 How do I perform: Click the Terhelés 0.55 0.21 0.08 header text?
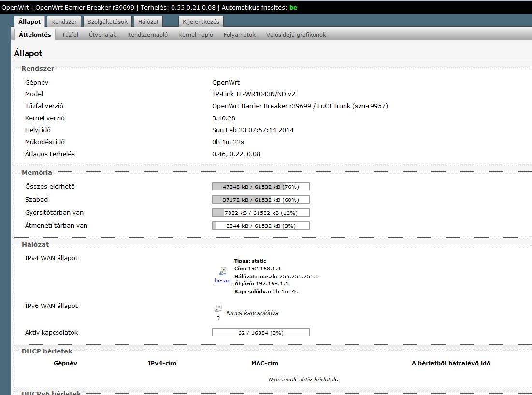click(178, 7)
